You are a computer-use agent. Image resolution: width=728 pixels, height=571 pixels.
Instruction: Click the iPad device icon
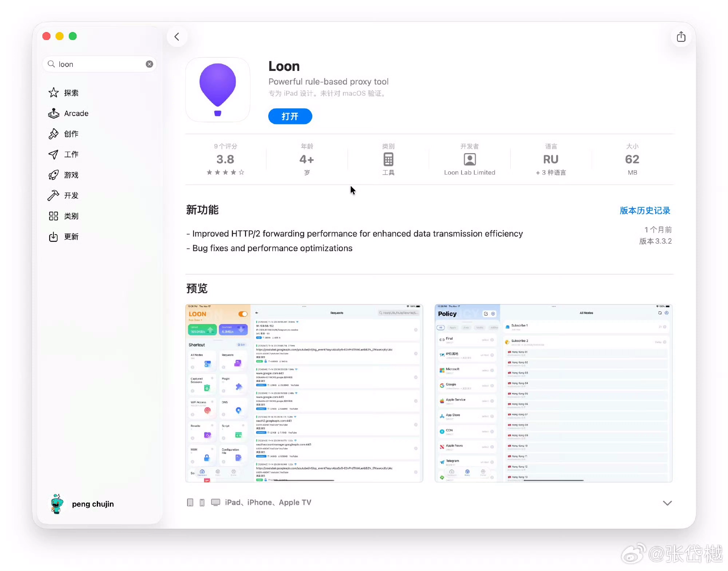click(190, 503)
